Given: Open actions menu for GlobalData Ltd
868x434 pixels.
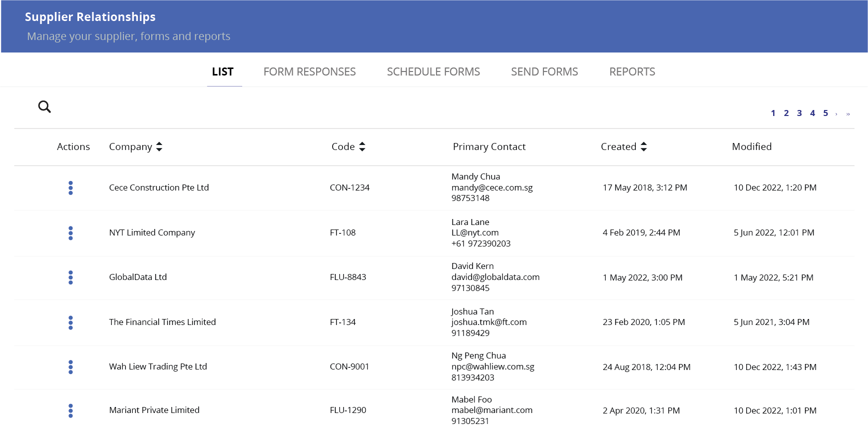Looking at the screenshot, I should [x=70, y=277].
